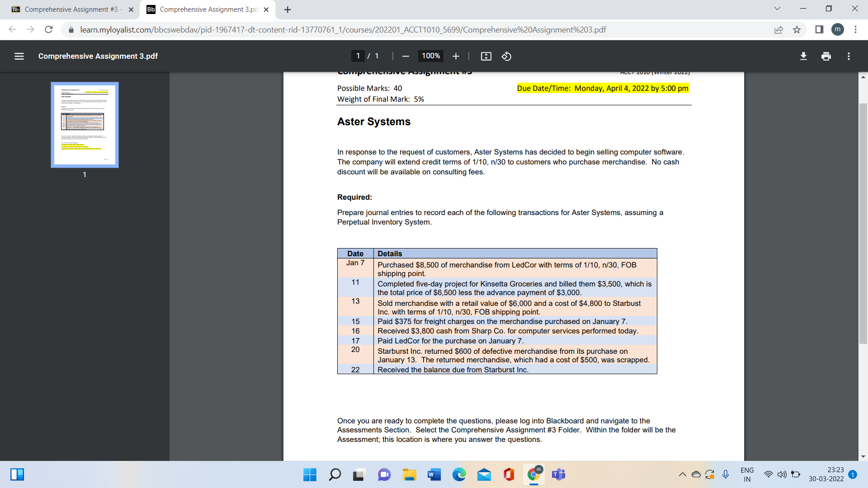
Task: Reload the current page
Action: (49, 30)
